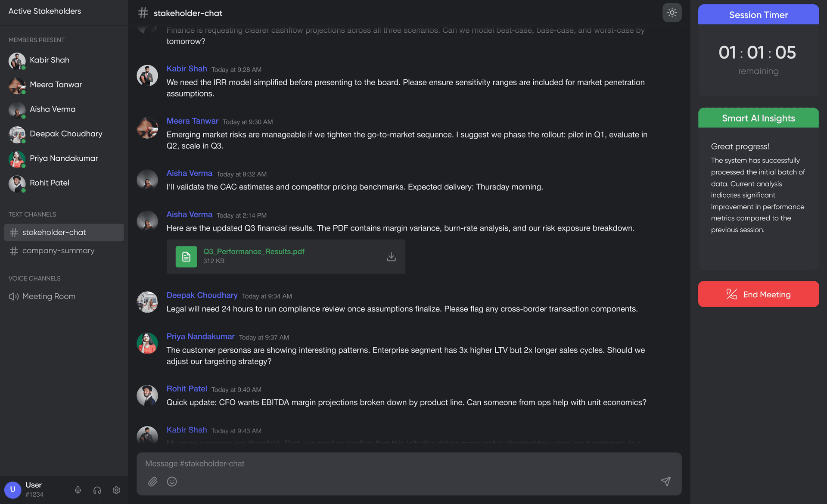This screenshot has width=827, height=504.
Task: Switch to company-summary channel
Action: point(58,251)
